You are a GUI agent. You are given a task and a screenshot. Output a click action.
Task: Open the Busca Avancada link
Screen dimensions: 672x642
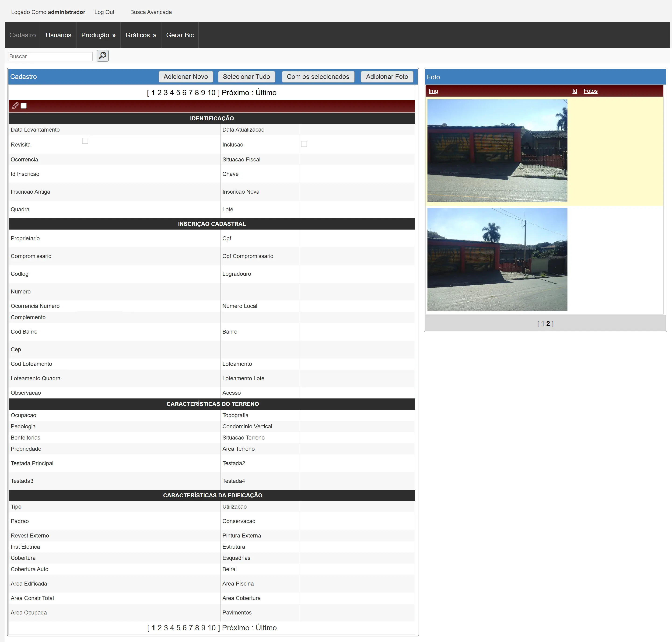coord(151,12)
